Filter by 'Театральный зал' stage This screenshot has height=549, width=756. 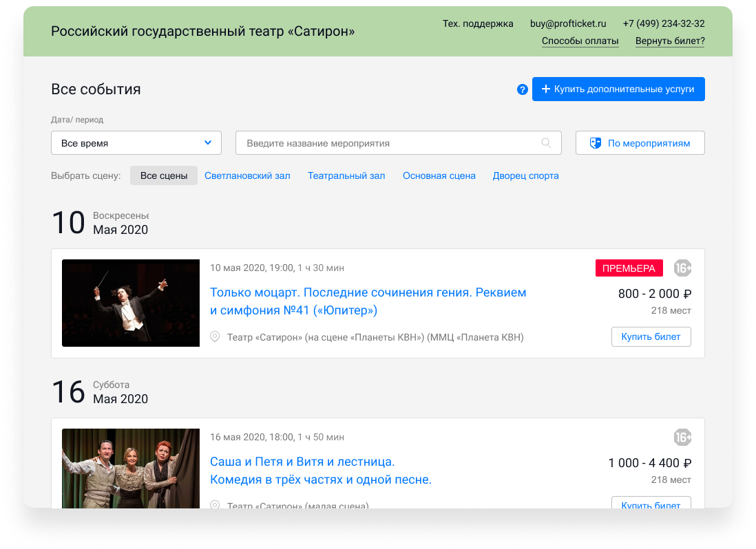point(346,176)
